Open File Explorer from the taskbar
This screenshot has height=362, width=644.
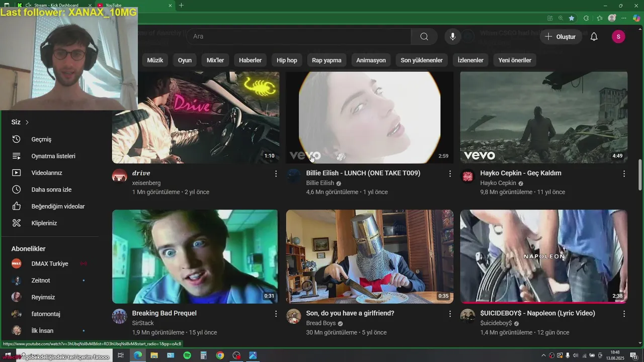[154, 355]
